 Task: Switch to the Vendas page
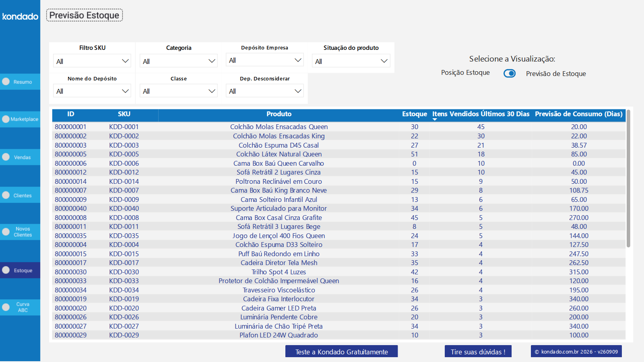(20, 157)
